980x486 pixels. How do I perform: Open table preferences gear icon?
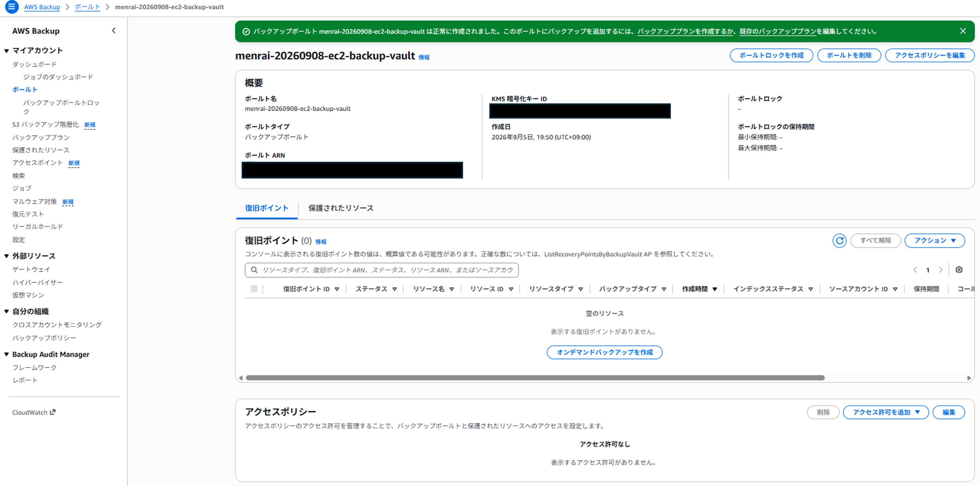click(x=959, y=269)
